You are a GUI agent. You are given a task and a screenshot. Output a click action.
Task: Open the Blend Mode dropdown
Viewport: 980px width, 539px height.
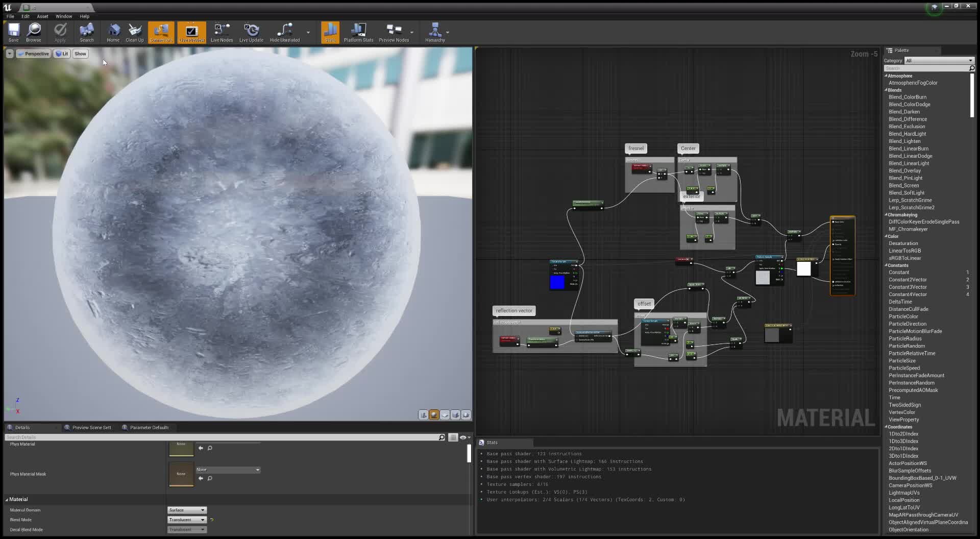coord(186,520)
